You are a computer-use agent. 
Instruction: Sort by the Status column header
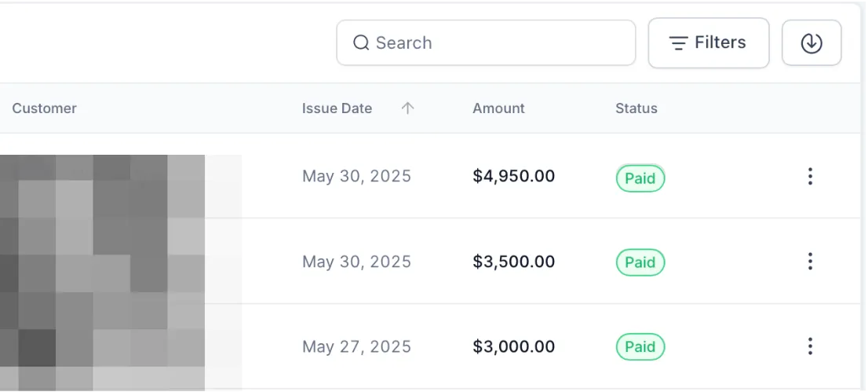636,109
